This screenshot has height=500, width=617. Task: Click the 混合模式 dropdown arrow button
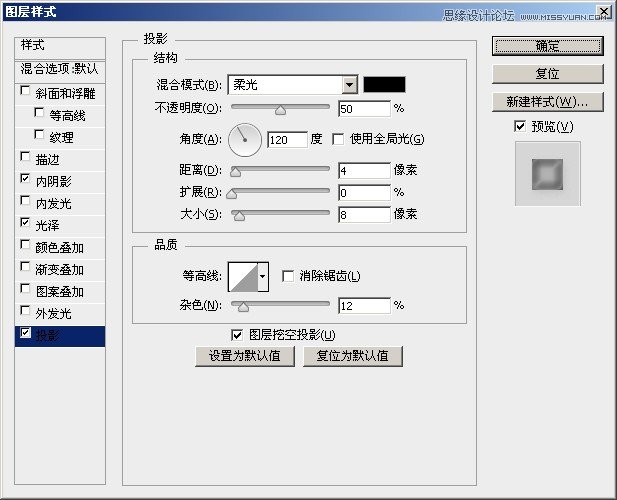tap(349, 85)
